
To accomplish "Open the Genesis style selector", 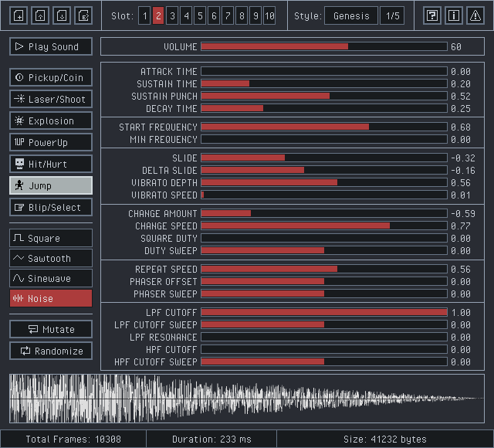I will 351,15.
